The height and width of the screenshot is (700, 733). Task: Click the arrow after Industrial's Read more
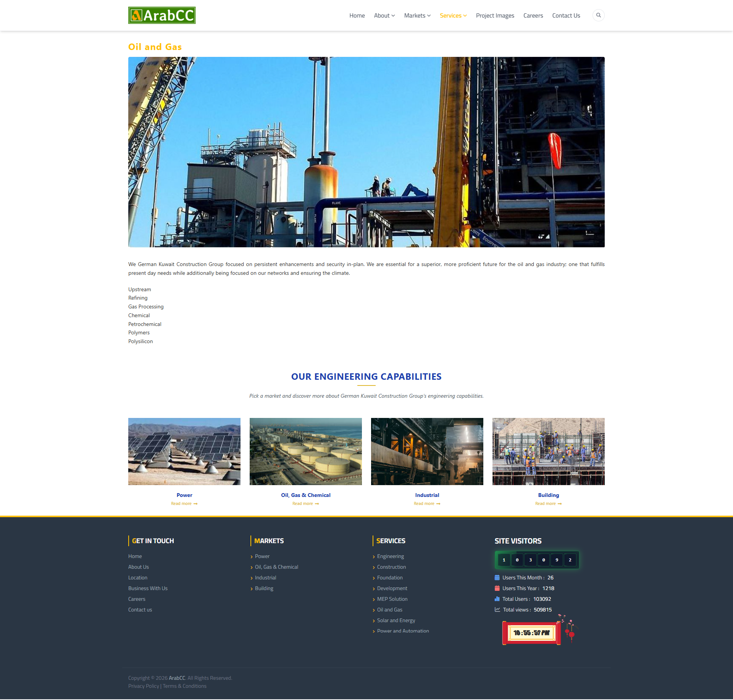coord(438,504)
